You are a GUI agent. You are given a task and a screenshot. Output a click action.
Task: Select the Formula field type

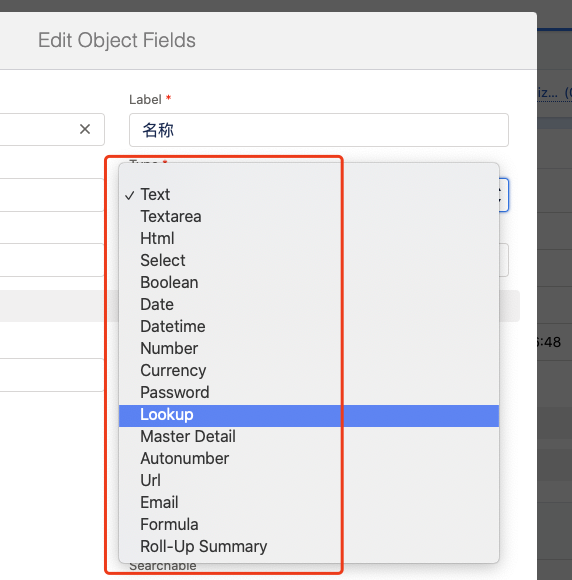309,525
